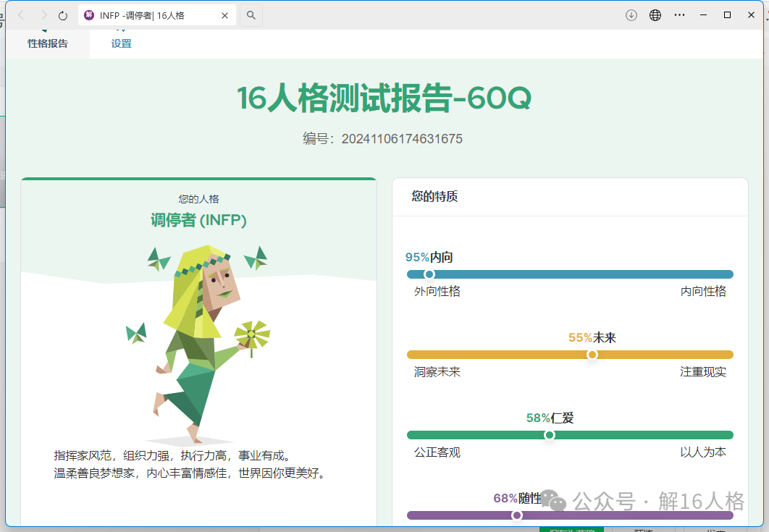Adjust the 58%仁爱 green slider handle
Screen dimensions: 769x532
[x=550, y=435]
